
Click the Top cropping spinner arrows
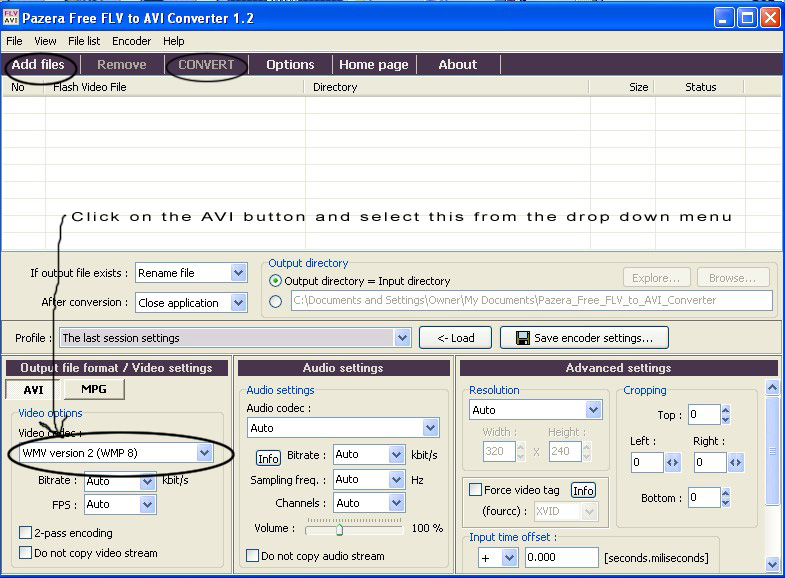coord(726,415)
